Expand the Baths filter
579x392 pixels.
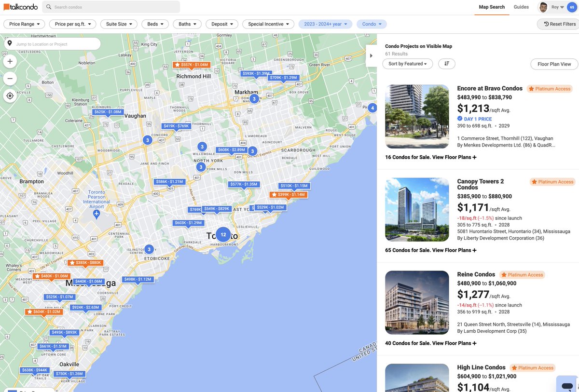pos(187,24)
